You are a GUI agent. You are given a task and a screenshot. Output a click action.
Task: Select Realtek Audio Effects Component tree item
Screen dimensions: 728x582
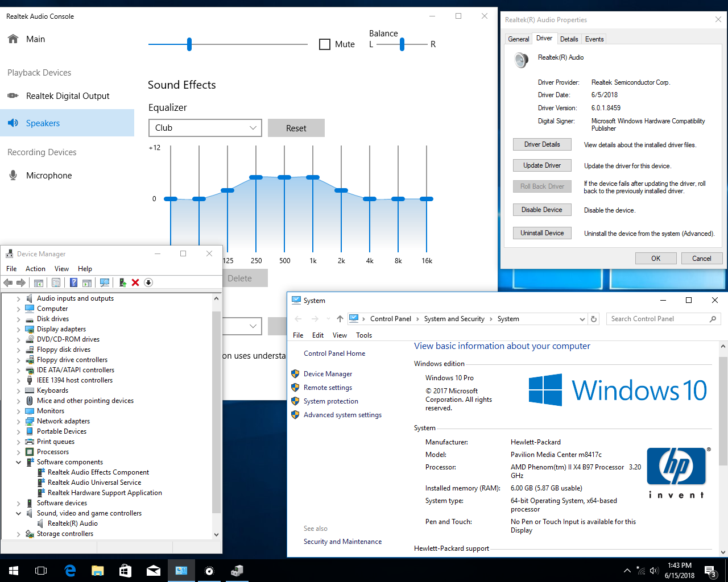[98, 472]
